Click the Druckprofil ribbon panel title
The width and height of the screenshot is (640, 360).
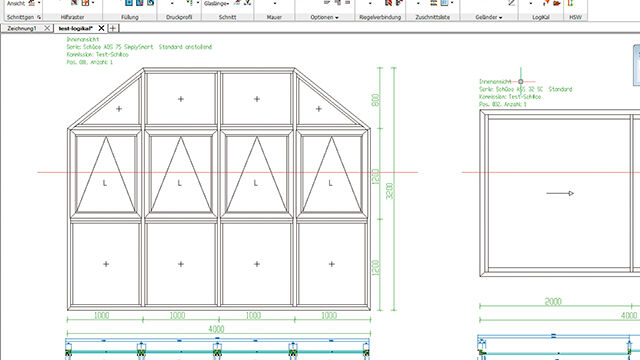179,17
